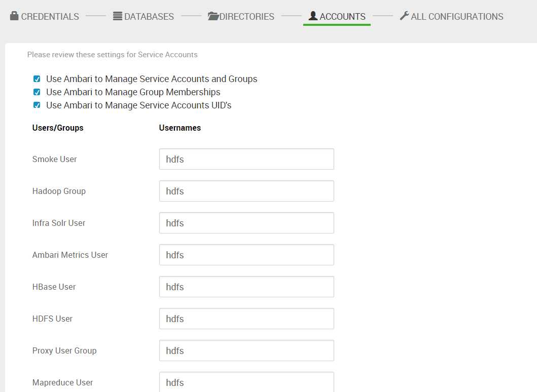Click the All Configurations wrench icon
The height and width of the screenshot is (392, 537).
[404, 16]
